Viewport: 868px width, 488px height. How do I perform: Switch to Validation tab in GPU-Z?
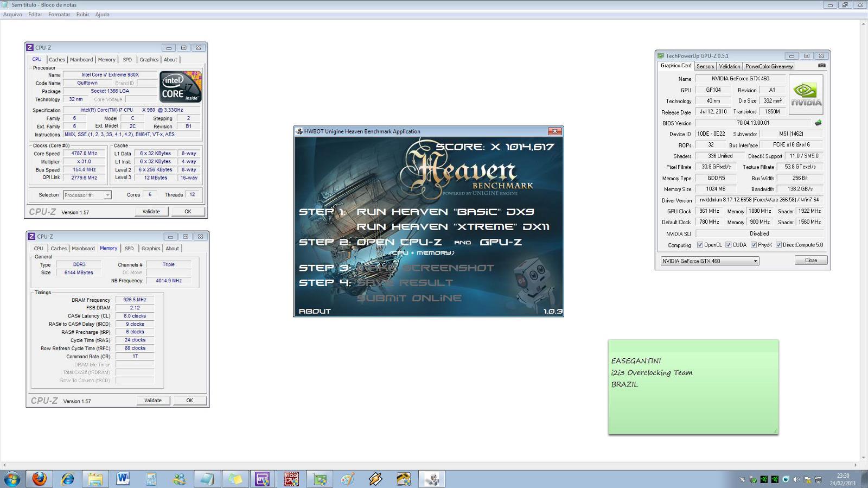pyautogui.click(x=729, y=66)
